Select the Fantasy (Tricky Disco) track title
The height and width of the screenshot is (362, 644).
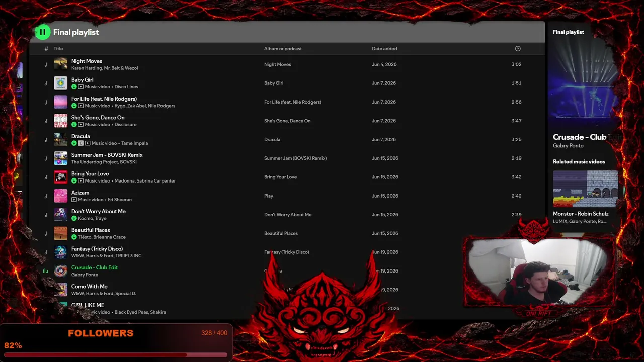point(97,249)
